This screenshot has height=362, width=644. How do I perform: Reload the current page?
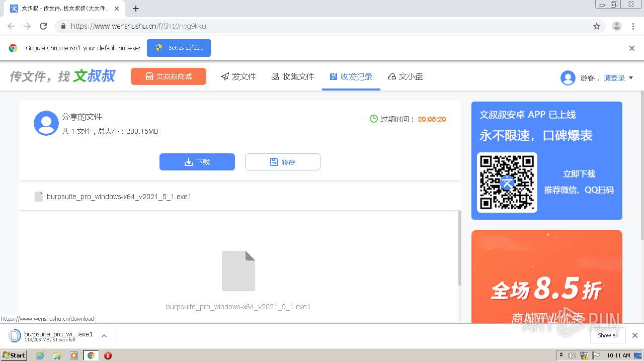(43, 26)
